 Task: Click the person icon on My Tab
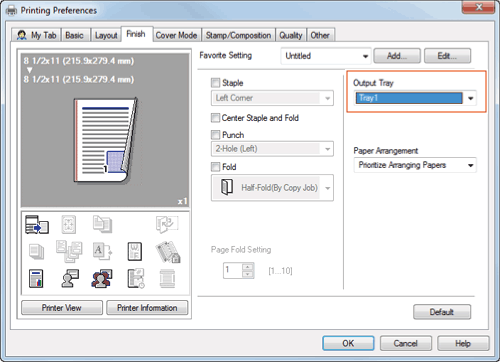point(22,35)
